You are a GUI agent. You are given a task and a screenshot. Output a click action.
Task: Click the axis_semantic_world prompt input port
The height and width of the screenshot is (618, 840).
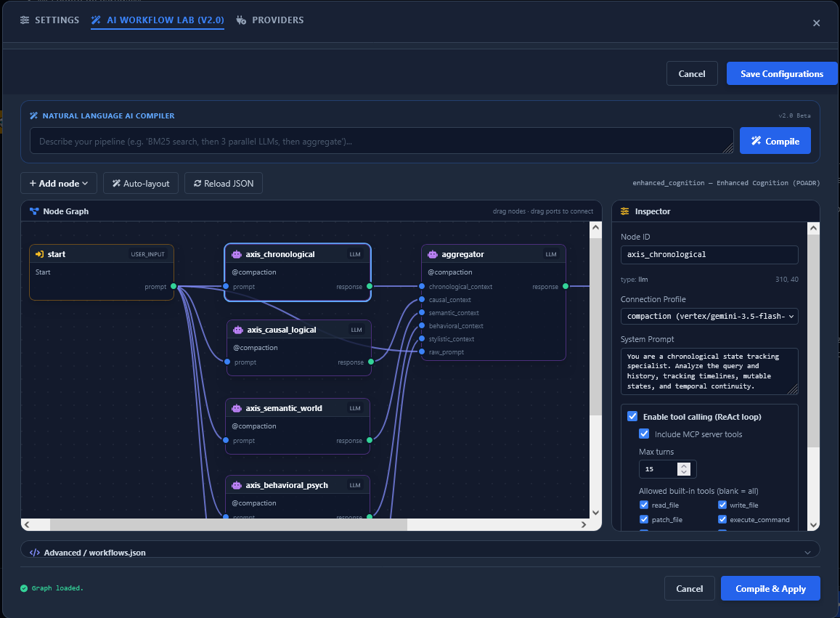point(226,440)
